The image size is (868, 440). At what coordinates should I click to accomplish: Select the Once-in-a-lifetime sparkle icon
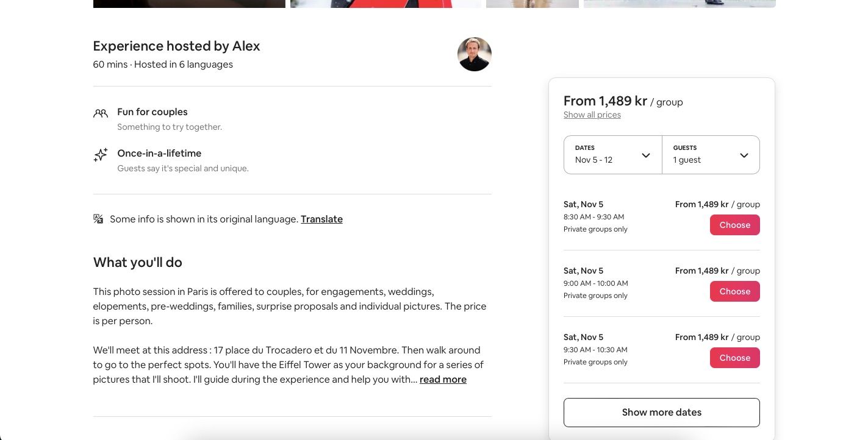(x=101, y=155)
